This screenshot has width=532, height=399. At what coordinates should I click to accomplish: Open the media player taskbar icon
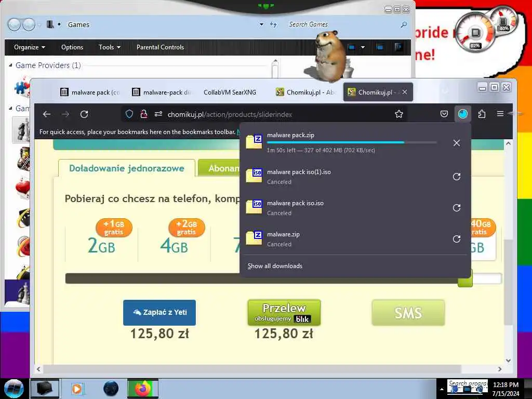[77, 389]
